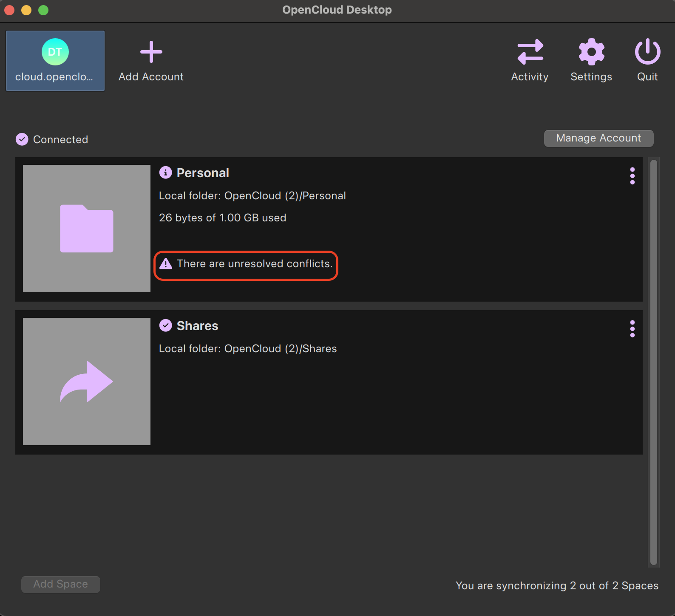Click the Shares synced checkmark icon
Screen dimensions: 675x616
click(165, 325)
